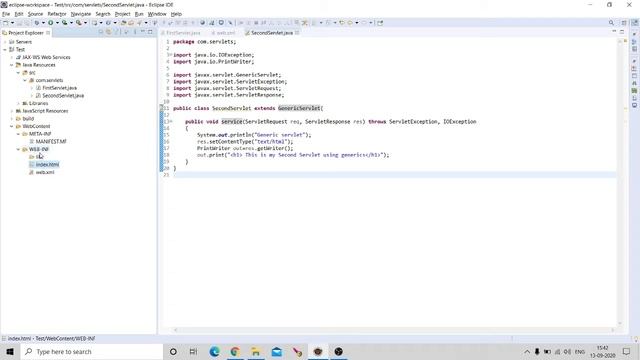Expand JAX-WS Web Services node
The height and width of the screenshot is (360, 640).
(12, 57)
